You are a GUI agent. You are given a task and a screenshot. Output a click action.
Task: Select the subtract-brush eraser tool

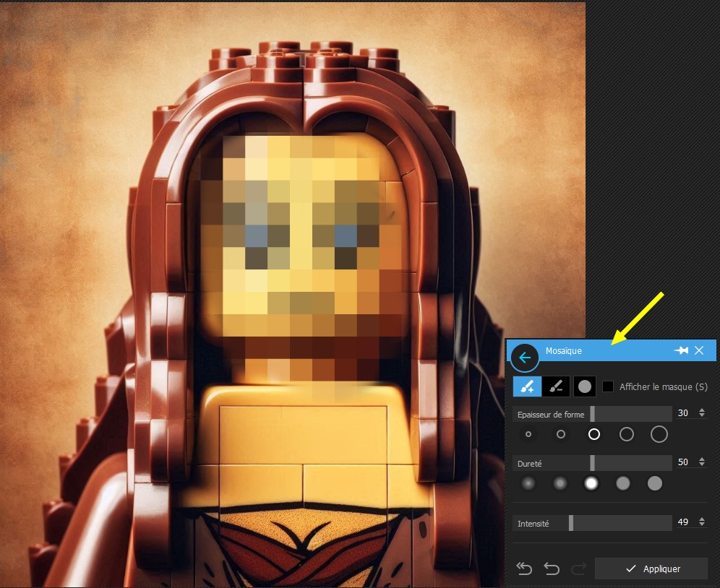tap(556, 386)
